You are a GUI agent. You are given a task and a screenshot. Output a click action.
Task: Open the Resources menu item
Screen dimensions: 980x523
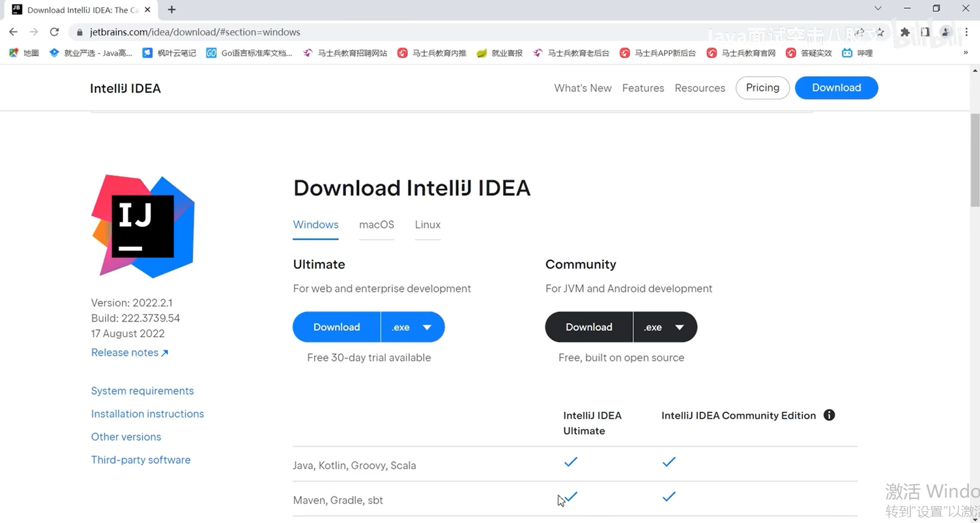(x=700, y=88)
